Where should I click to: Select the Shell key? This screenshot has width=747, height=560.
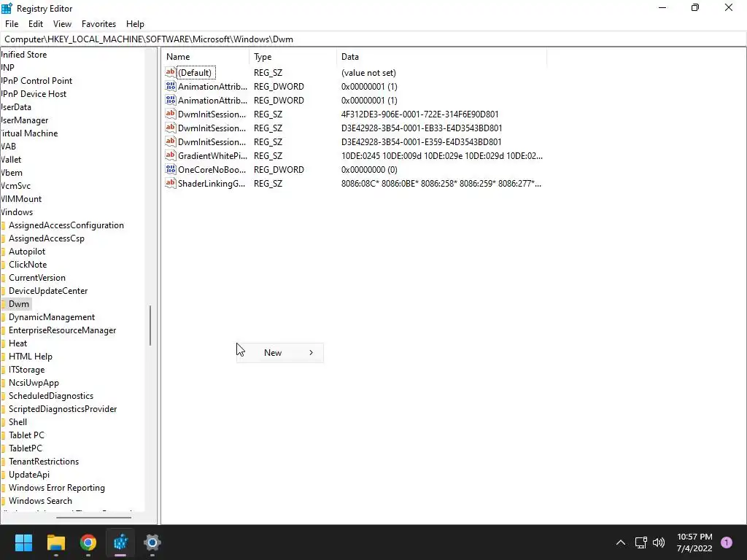(18, 422)
